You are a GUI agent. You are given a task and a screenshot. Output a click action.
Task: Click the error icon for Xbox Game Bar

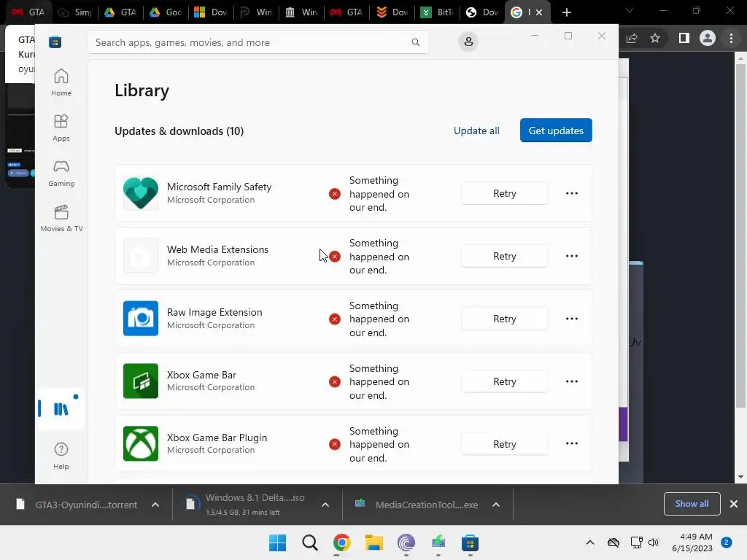click(334, 382)
